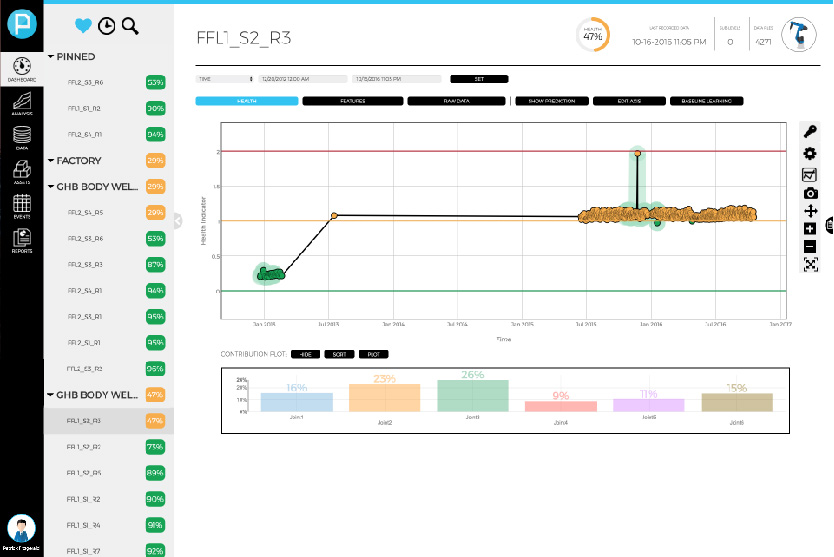Click the magnifier search icon in asset panel

point(129,25)
